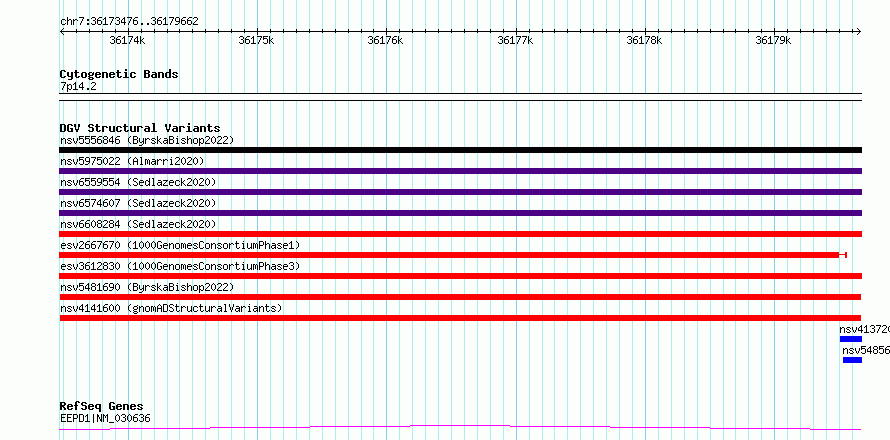
Task: Click the esv2667670 bar's right end whisker
Action: point(843,255)
